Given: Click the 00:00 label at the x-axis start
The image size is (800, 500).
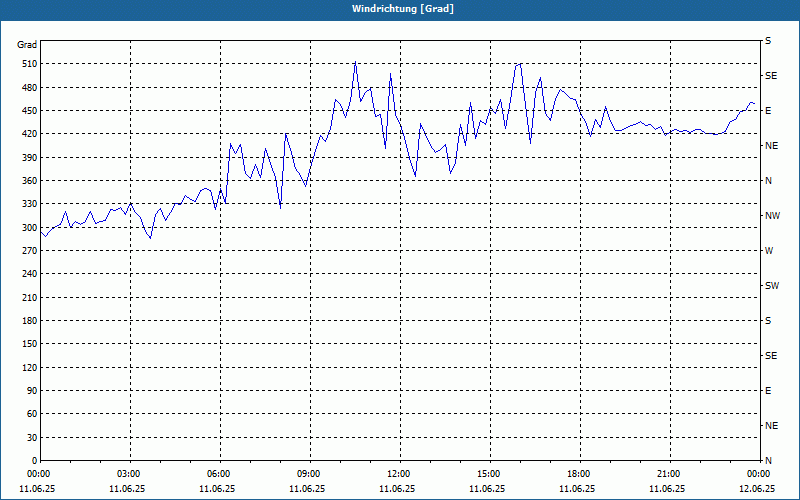Looking at the screenshot, I should [x=37, y=474].
